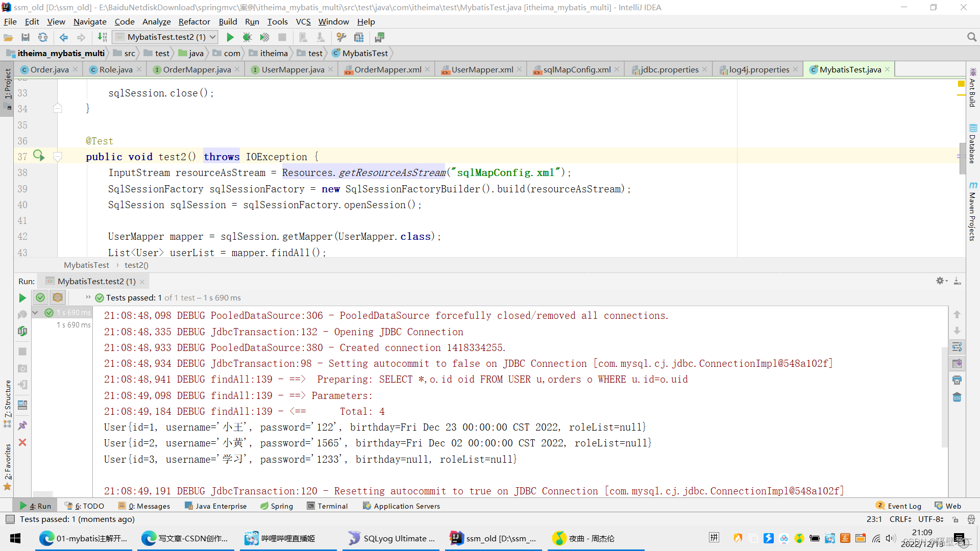Switch to UserMapper.xml editor tab
This screenshot has height=551, width=980.
482,69
